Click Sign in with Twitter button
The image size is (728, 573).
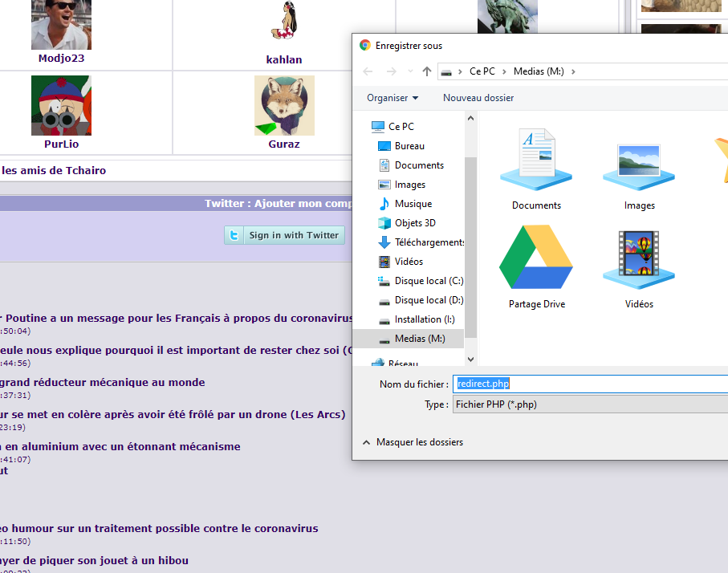(285, 235)
